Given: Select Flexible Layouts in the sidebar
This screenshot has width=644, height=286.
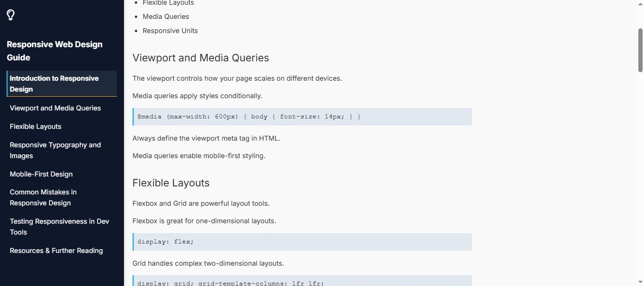Looking at the screenshot, I should tap(35, 126).
